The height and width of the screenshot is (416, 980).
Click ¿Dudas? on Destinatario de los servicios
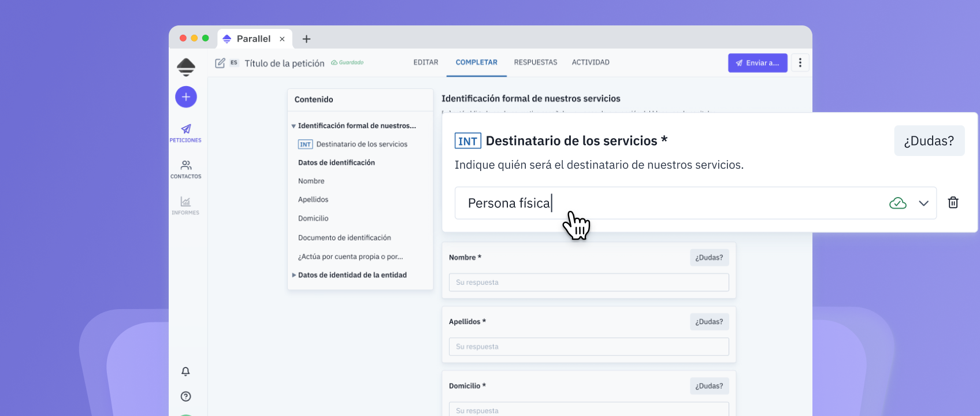pos(929,140)
